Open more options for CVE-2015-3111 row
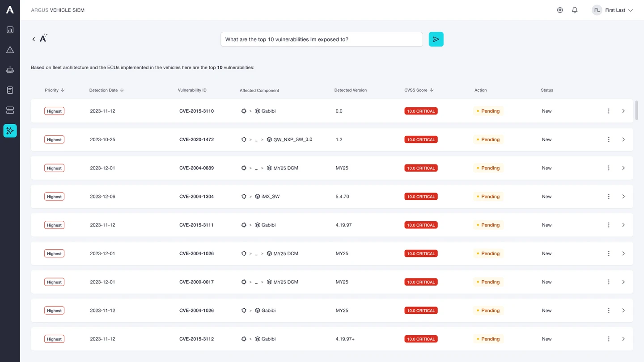 [609, 225]
